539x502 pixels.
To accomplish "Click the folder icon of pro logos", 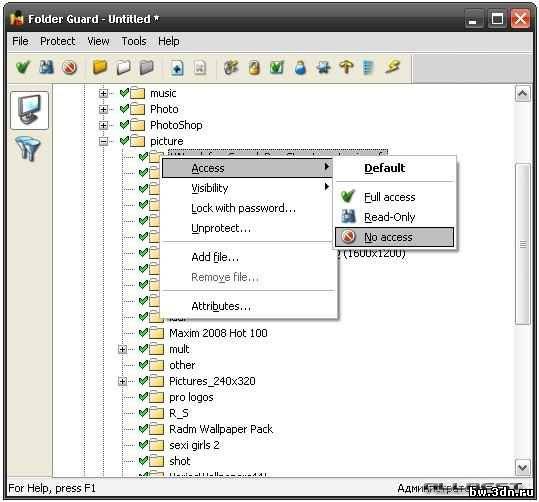I will point(157,397).
